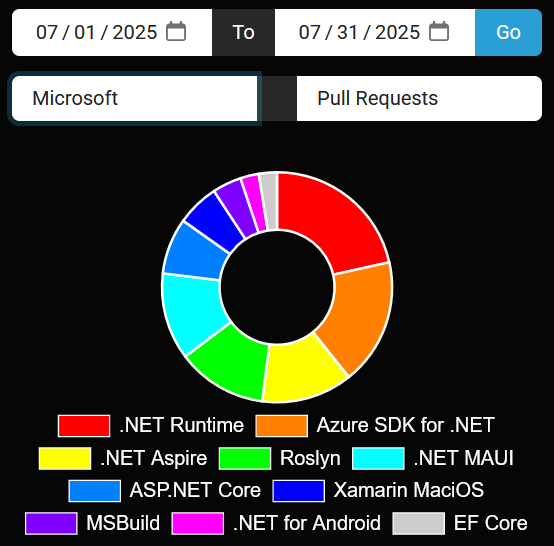Edit the end date field 07/31/2025
This screenshot has height=546, width=554.
click(x=375, y=33)
